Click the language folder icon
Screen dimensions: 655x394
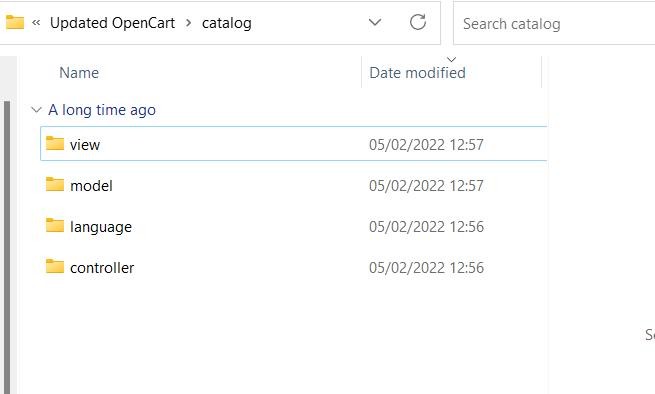point(55,225)
